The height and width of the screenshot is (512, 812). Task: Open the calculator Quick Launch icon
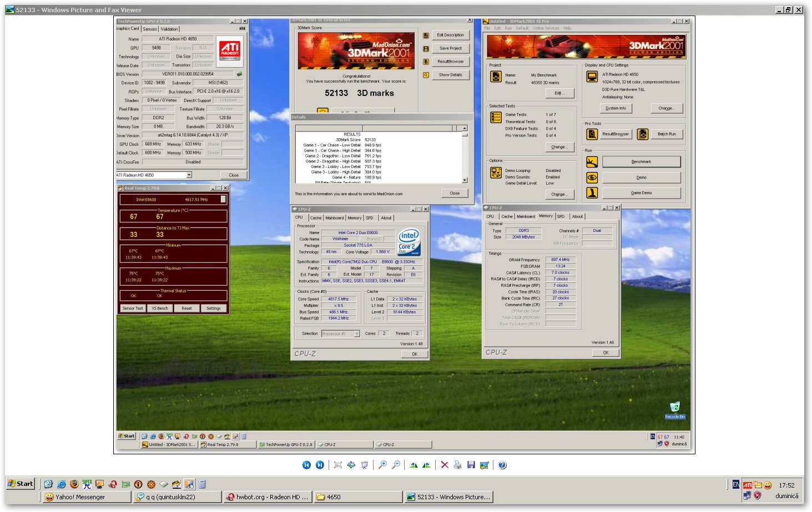tap(202, 484)
